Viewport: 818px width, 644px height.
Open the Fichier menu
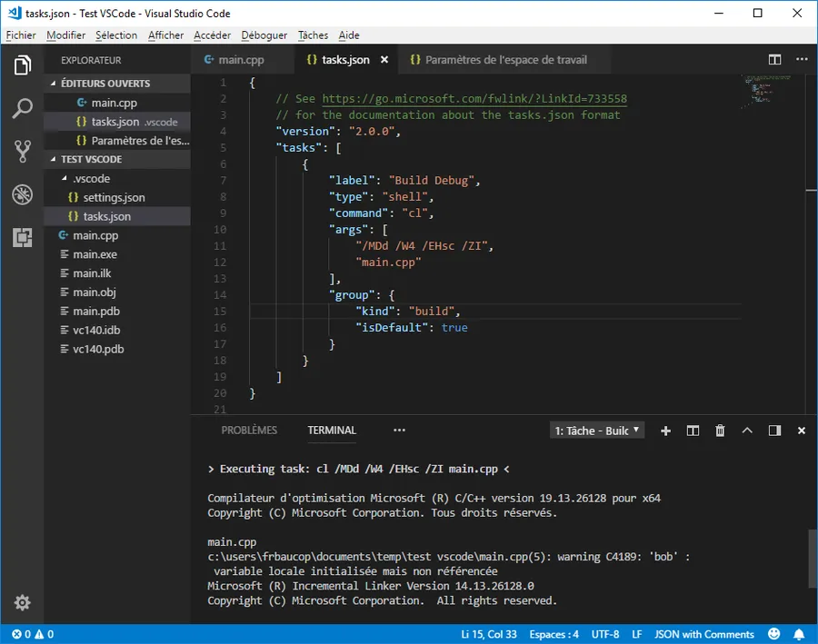21,35
